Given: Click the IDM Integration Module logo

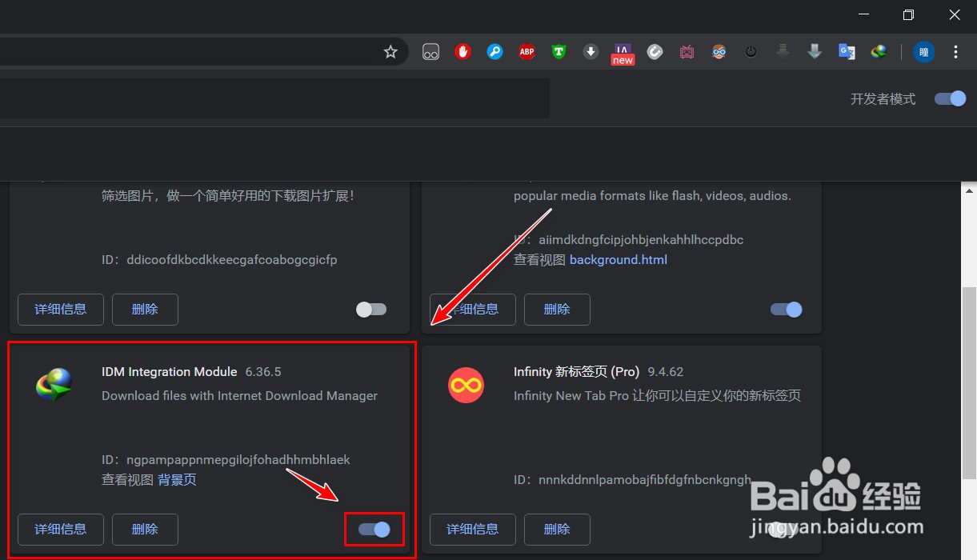Looking at the screenshot, I should [54, 385].
